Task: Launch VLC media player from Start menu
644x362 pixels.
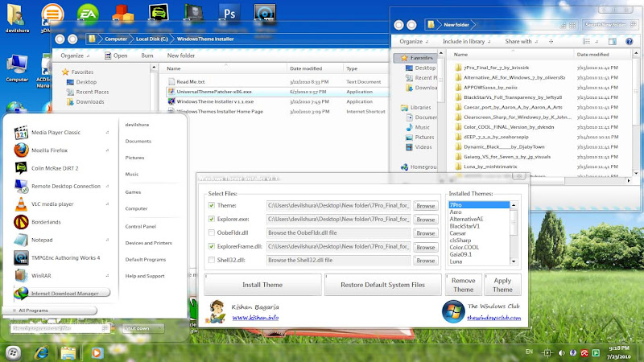Action: (52, 204)
